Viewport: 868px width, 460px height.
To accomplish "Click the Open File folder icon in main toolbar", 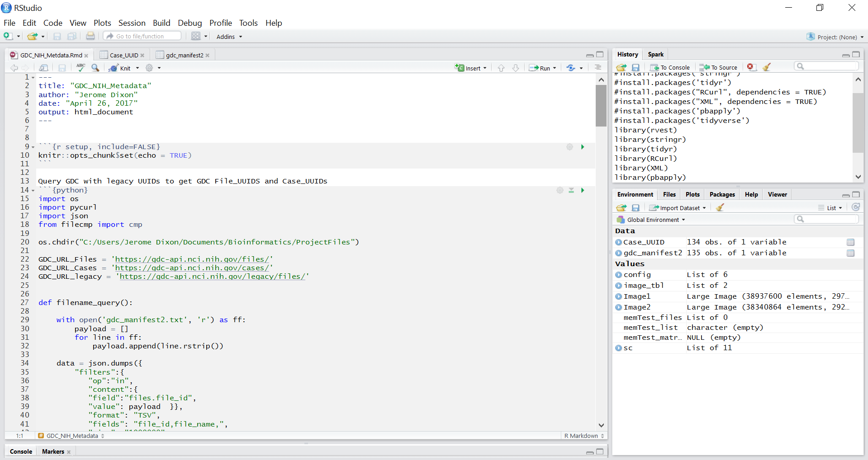I will pyautogui.click(x=32, y=36).
